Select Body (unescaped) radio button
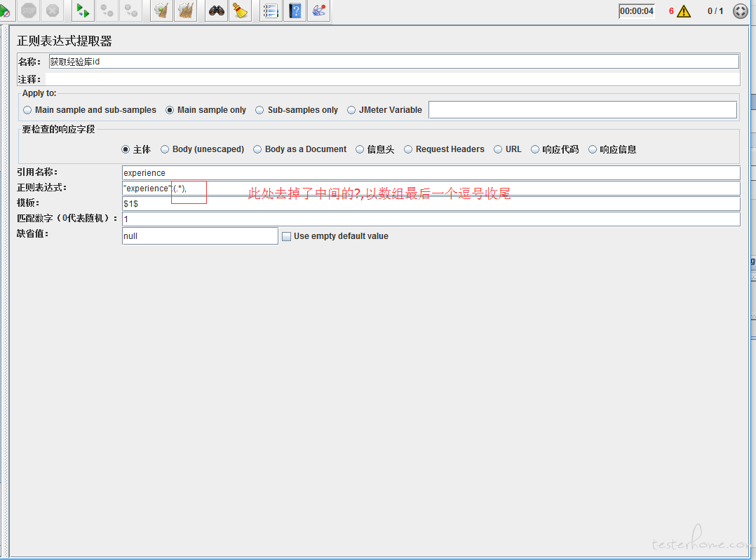The image size is (756, 560). pyautogui.click(x=165, y=149)
